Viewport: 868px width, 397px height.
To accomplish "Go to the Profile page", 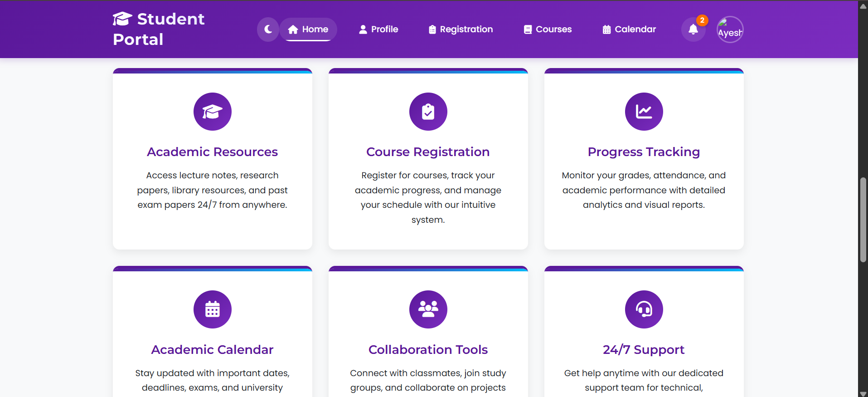I will coord(378,29).
